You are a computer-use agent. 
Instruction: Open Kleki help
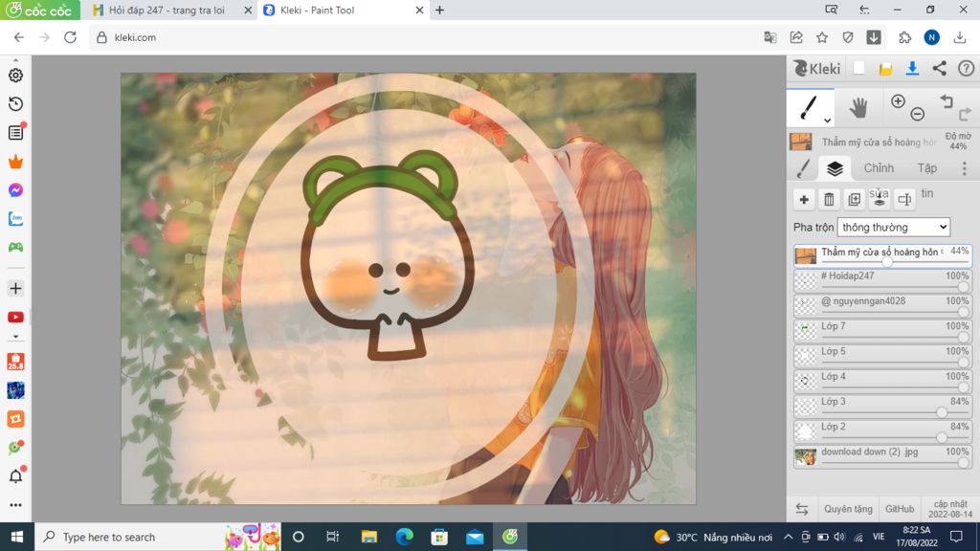pyautogui.click(x=967, y=69)
